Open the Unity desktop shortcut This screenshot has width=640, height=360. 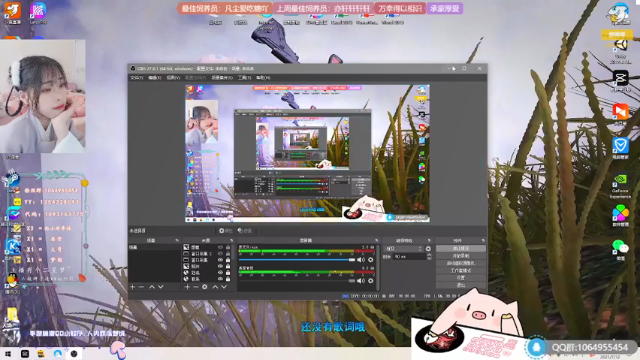click(x=620, y=50)
